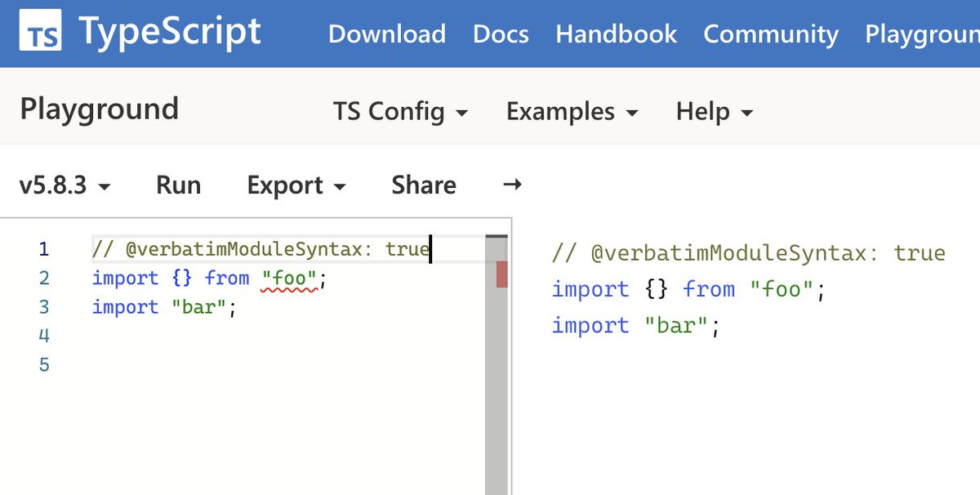Open the Community link
The height and width of the screenshot is (495, 980).
pyautogui.click(x=771, y=34)
